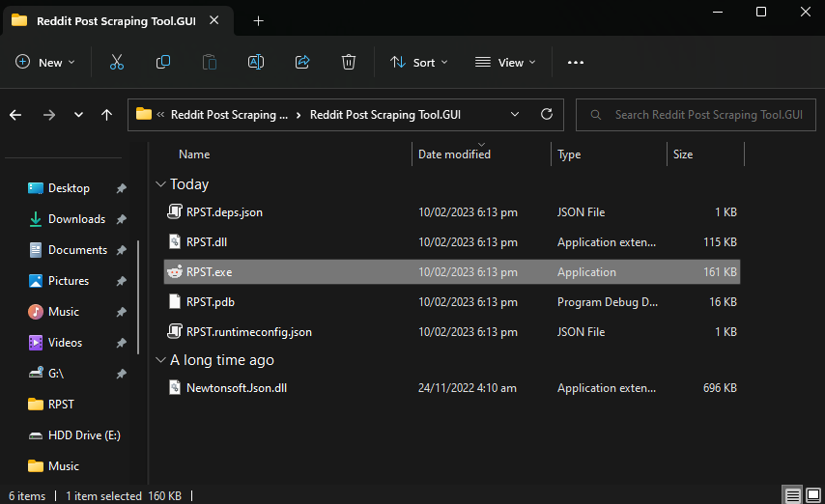Click the RPST.dll file icon
Screen dimensions: 825x504
coord(175,242)
